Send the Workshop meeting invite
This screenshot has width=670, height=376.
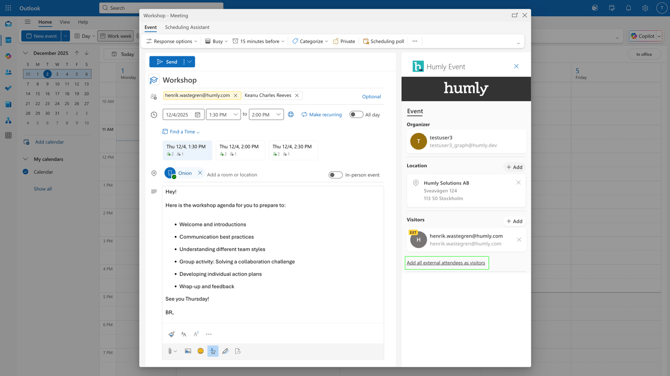(167, 62)
